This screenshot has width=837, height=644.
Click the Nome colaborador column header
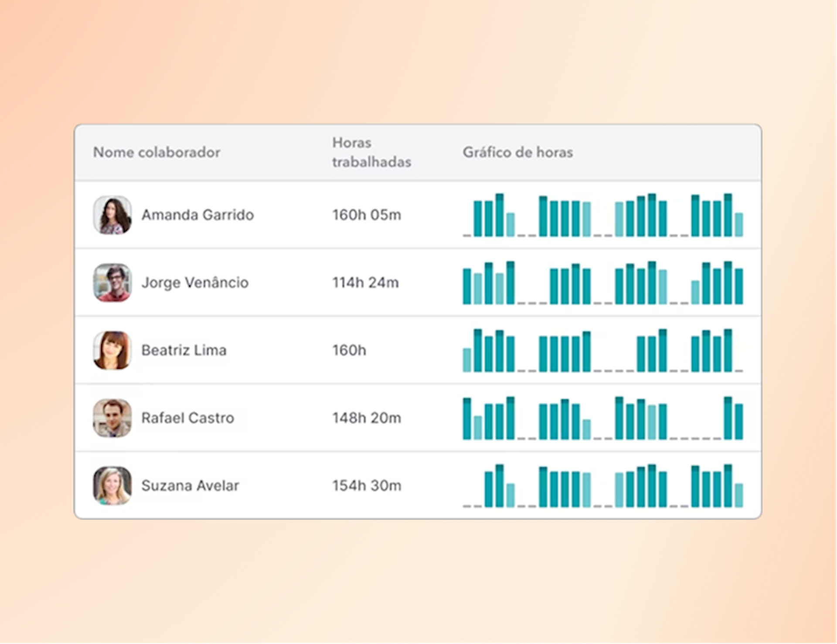[x=157, y=152]
